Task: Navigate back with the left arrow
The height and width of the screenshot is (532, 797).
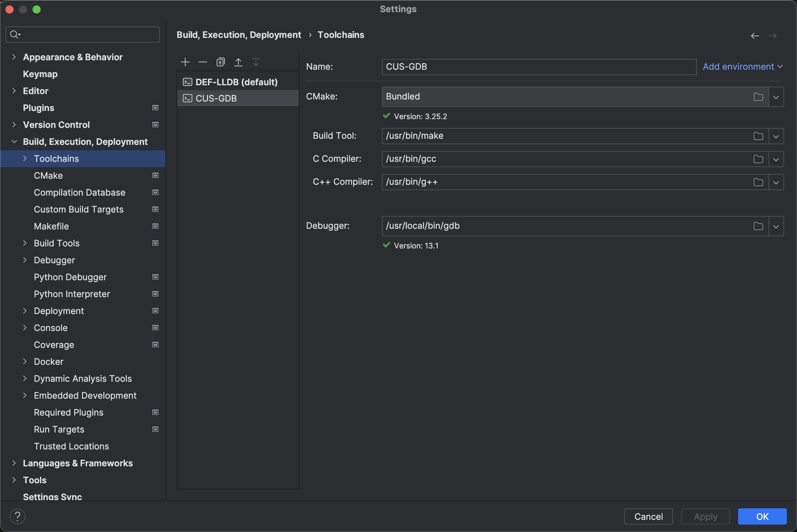Action: click(755, 36)
